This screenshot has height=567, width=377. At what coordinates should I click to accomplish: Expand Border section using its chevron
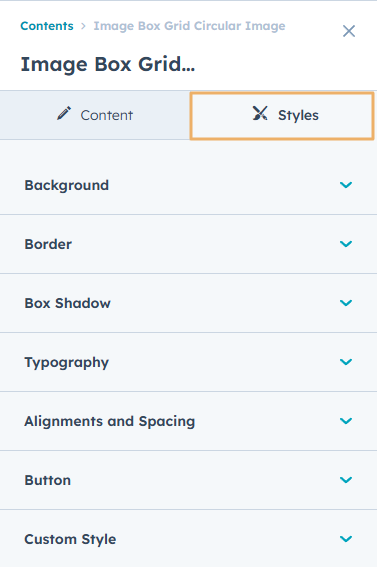click(x=346, y=244)
